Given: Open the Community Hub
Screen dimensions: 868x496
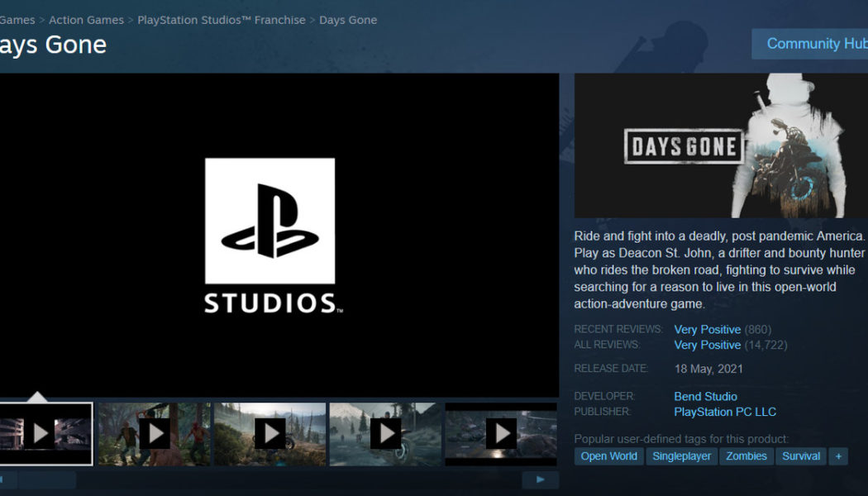Looking at the screenshot, I should 817,43.
